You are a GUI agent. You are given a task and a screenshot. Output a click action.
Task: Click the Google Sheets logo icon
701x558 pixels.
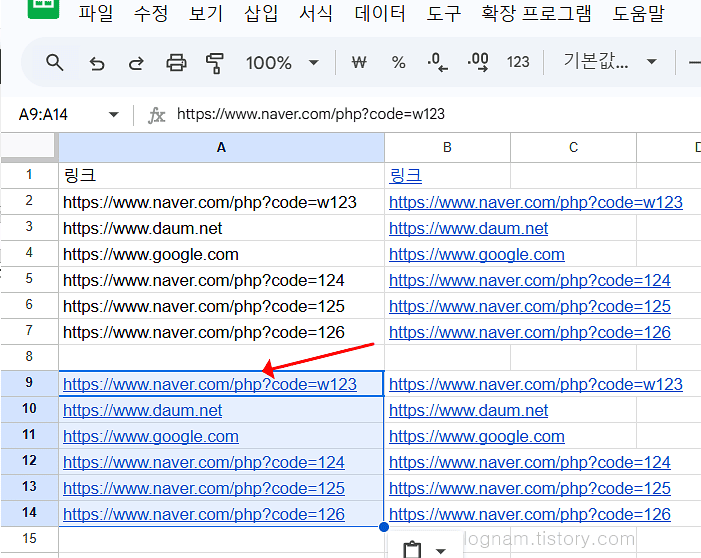click(43, 8)
